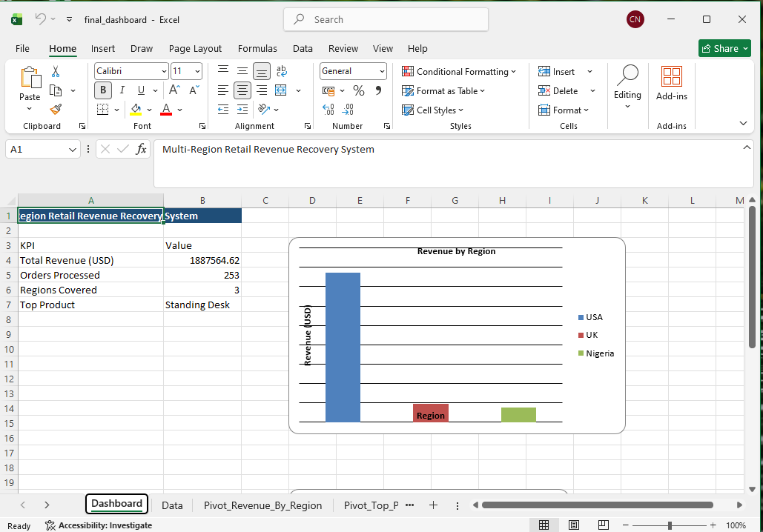Click the zoom slider handle
Image resolution: width=763 pixels, height=532 pixels.
click(670, 525)
